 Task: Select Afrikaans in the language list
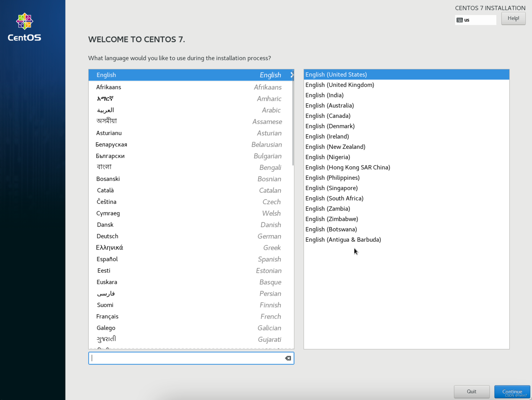coord(191,87)
